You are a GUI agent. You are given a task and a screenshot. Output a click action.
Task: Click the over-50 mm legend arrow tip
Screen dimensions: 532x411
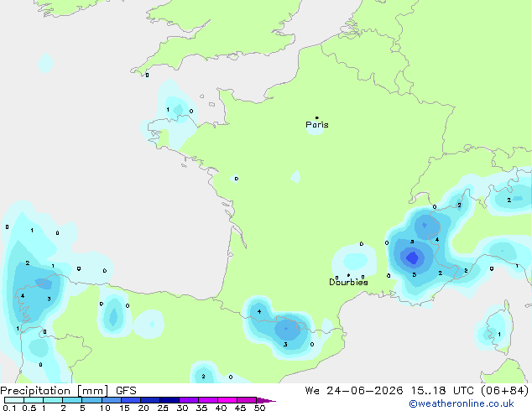pyautogui.click(x=266, y=400)
